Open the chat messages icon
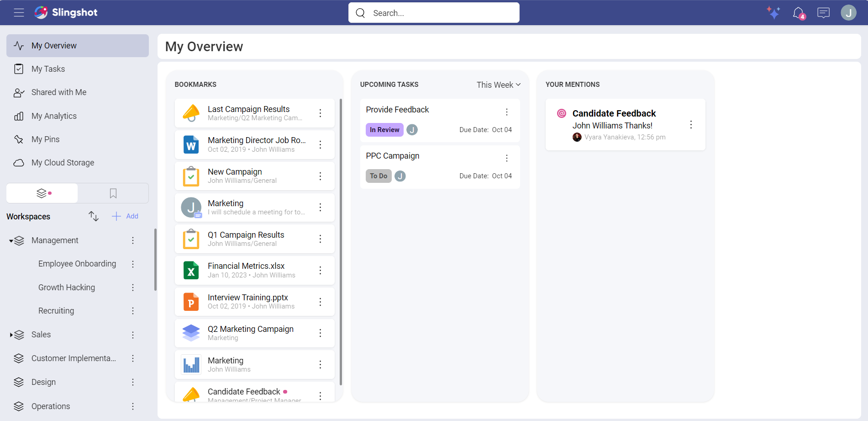 click(823, 13)
